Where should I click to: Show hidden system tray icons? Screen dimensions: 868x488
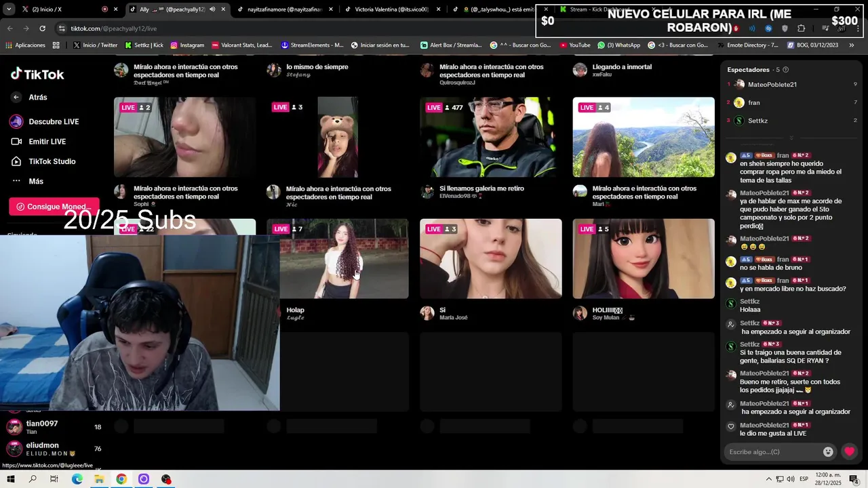(769, 479)
